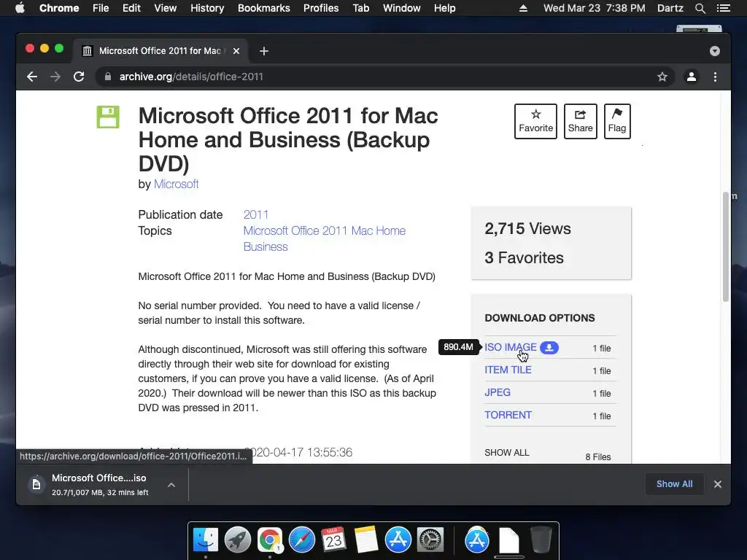Open a new tab with the plus button

tap(264, 51)
